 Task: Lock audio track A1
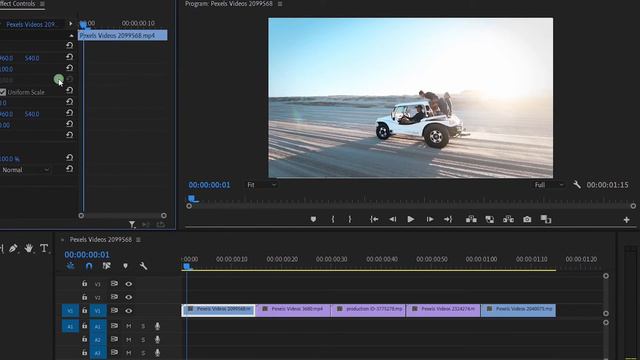(84, 326)
